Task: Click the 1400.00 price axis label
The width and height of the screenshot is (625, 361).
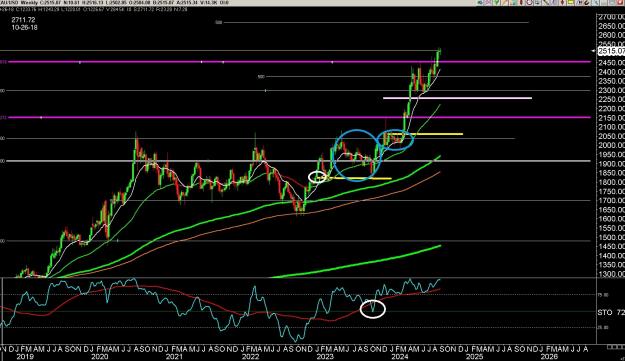Action: point(611,255)
